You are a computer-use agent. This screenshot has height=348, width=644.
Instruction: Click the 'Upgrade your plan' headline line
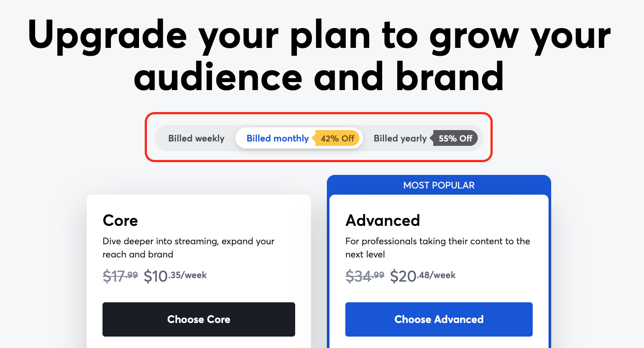pos(319,36)
